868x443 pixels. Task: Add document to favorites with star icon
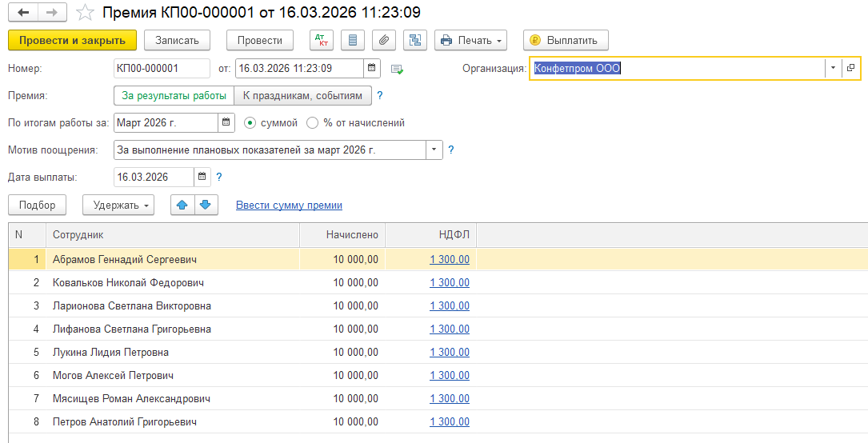(84, 13)
